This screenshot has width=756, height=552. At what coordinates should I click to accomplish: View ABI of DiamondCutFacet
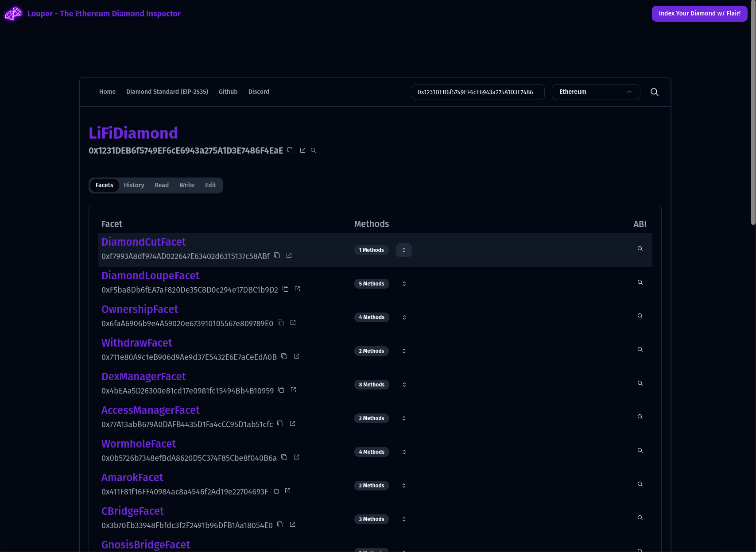coord(640,249)
